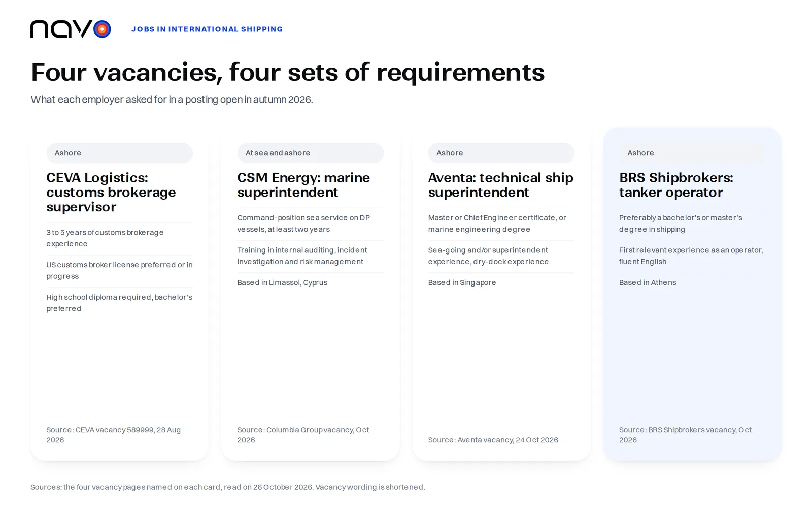Click the footer sources note dated 26 October 2026

point(228,487)
